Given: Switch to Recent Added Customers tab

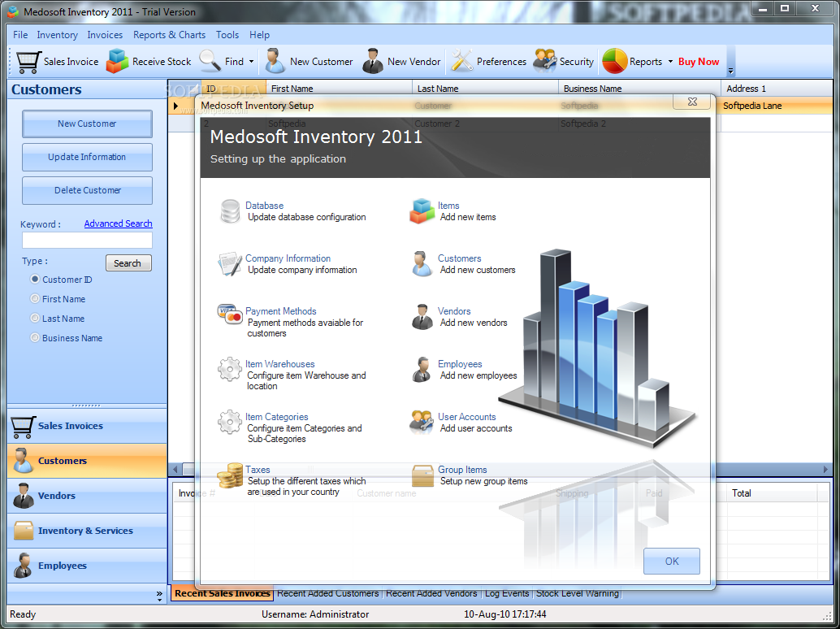Looking at the screenshot, I should point(328,593).
